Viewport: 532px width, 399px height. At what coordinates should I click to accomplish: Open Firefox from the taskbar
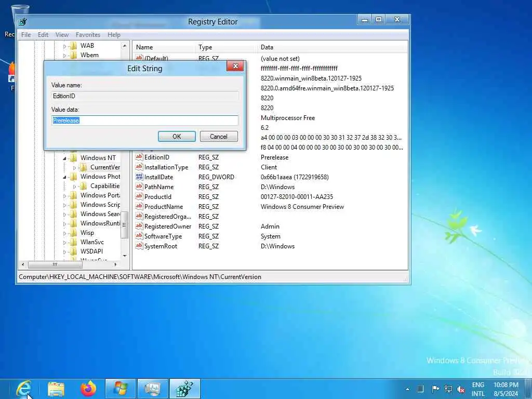click(88, 389)
